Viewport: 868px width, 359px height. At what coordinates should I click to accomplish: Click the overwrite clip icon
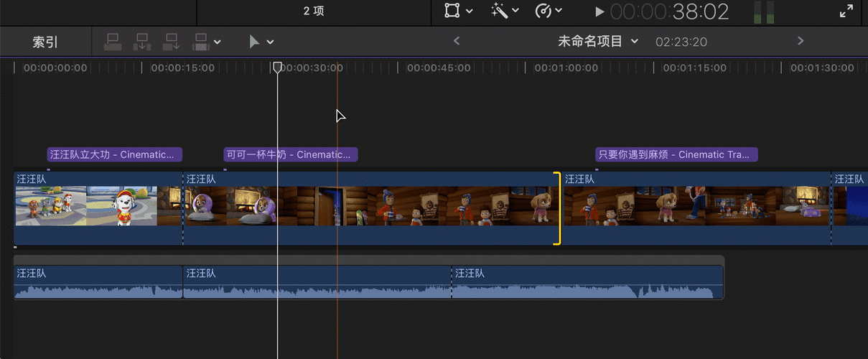(201, 42)
